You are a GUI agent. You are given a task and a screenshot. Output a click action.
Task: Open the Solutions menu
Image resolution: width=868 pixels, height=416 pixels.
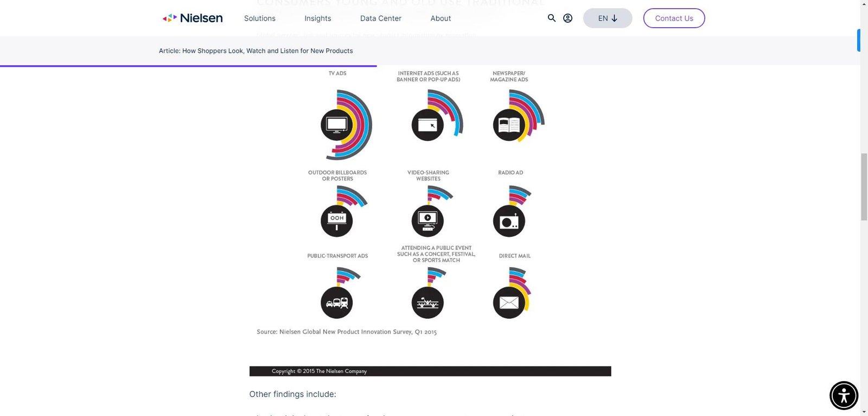[x=260, y=18]
